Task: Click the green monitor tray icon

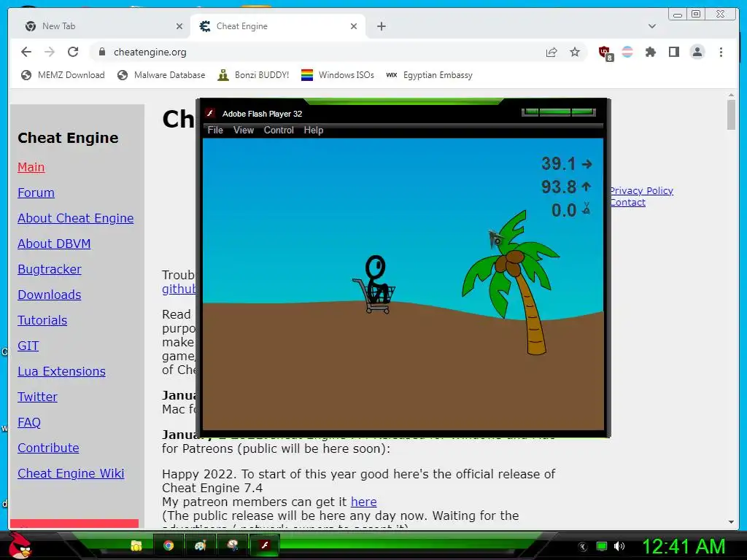Action: (602, 546)
